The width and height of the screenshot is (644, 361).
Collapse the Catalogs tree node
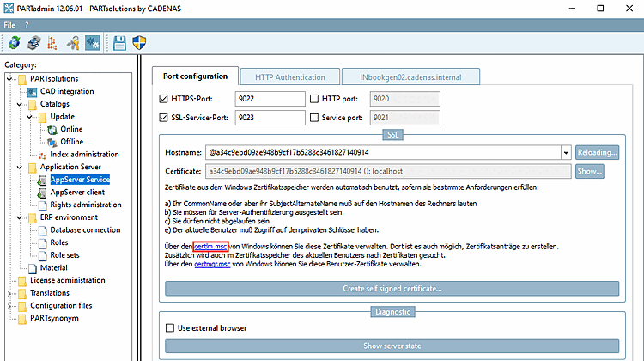[x=19, y=104]
